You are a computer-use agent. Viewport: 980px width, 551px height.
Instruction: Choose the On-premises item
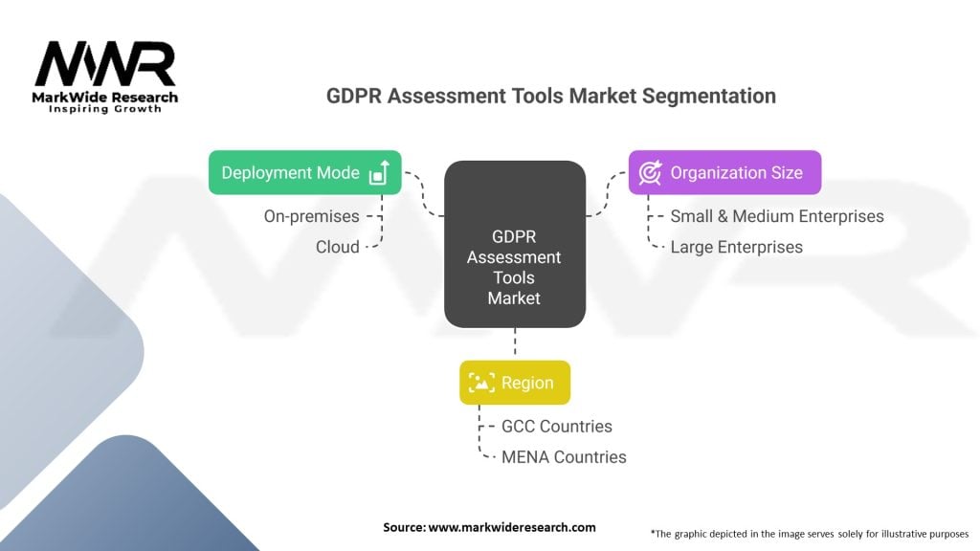pos(311,216)
